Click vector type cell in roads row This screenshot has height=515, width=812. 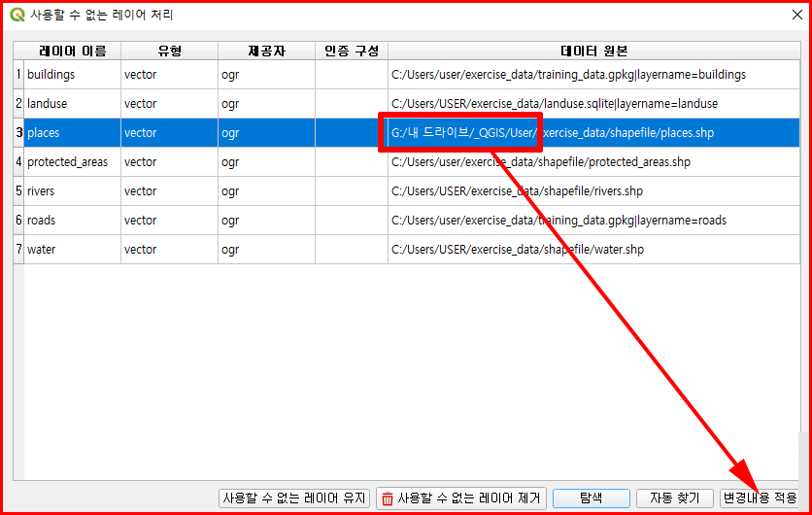tap(169, 220)
